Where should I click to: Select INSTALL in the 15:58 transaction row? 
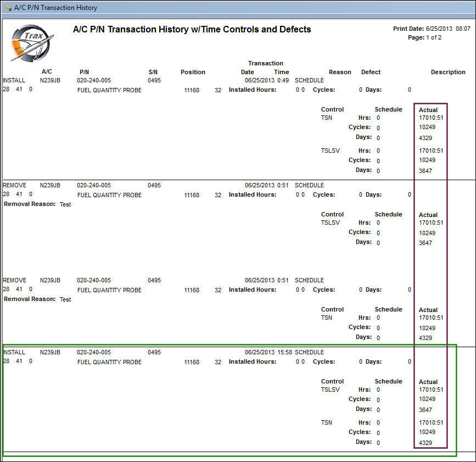click(15, 352)
